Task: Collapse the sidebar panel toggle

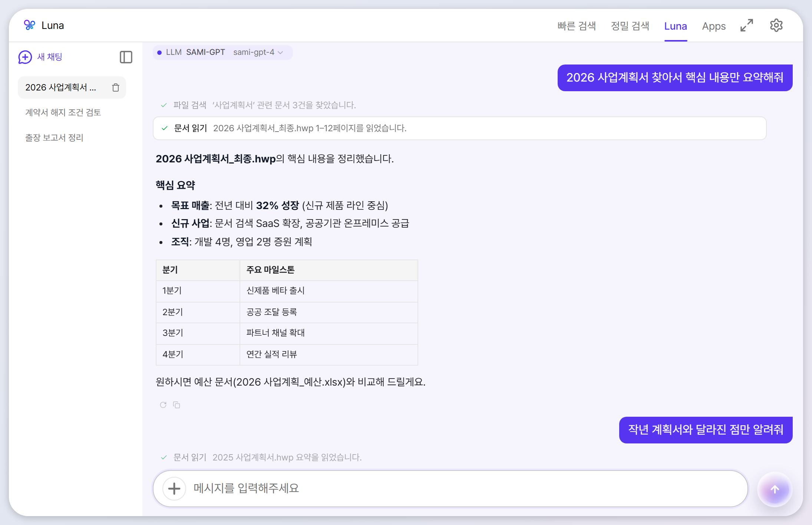Action: pyautogui.click(x=126, y=57)
